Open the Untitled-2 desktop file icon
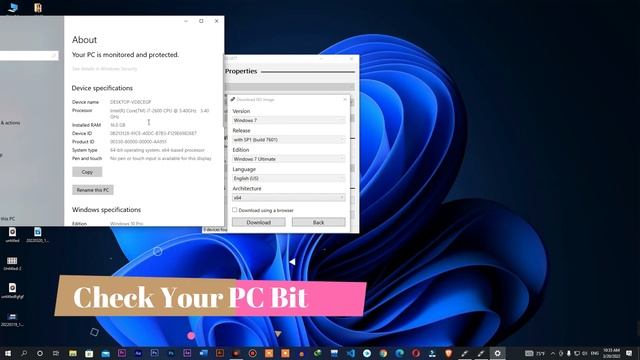 tap(12, 263)
